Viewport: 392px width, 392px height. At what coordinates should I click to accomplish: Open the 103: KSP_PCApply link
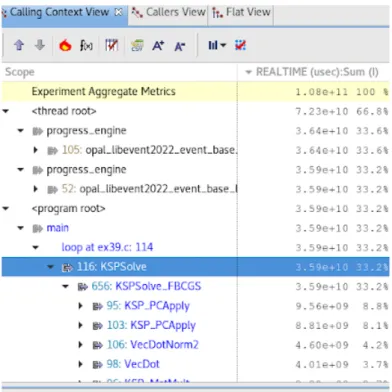coord(151,326)
